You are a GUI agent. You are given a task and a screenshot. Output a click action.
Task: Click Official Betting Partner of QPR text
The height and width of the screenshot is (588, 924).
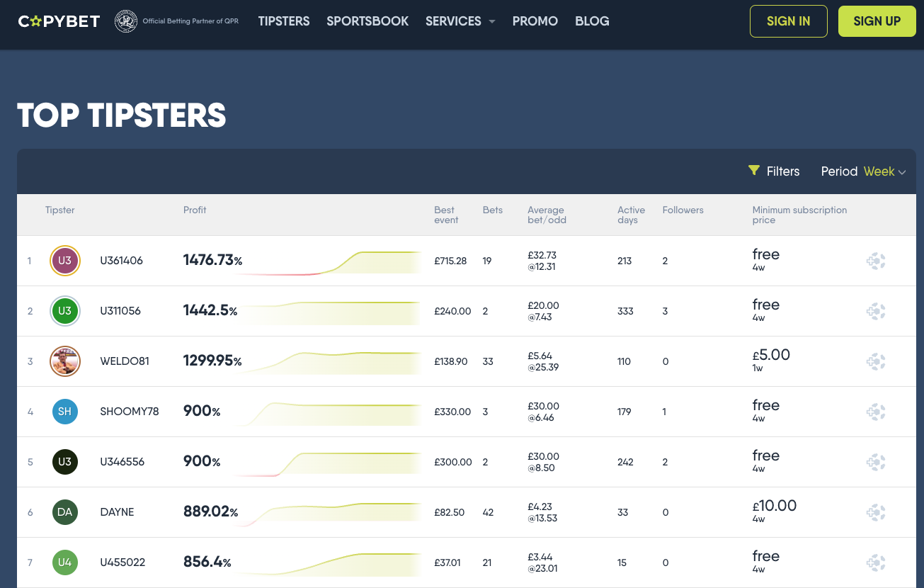(x=190, y=21)
